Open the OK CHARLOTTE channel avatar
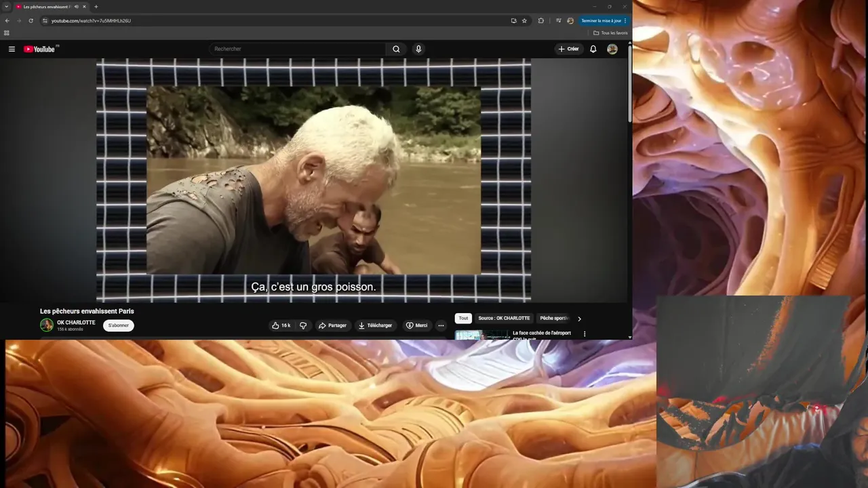Viewport: 868px width, 488px height. tap(47, 325)
